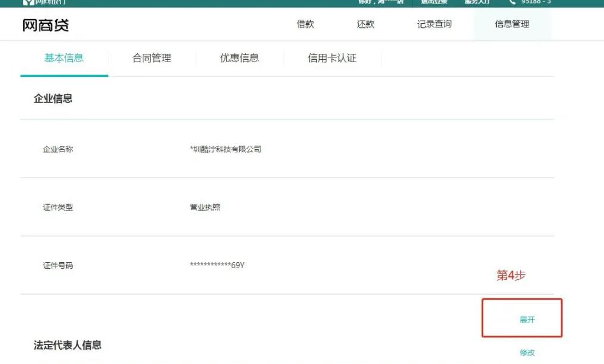
Task: Select company name *圳酷泞科技有限公司
Action: [x=226, y=150]
